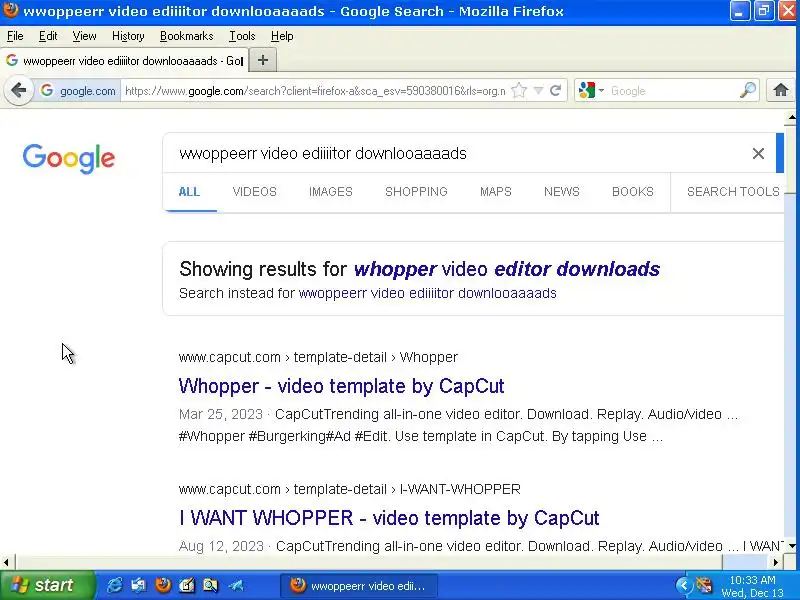Launch Internet Explorer from quick launch
Viewport: 800px width, 600px height.
114,585
